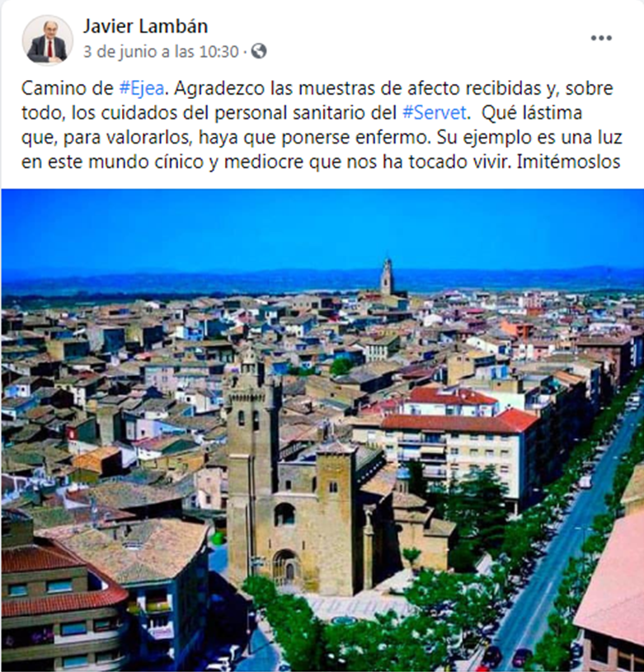Screen dimensions: 644x672
Task: Click 'Camino de' at start of post
Action: (68, 89)
